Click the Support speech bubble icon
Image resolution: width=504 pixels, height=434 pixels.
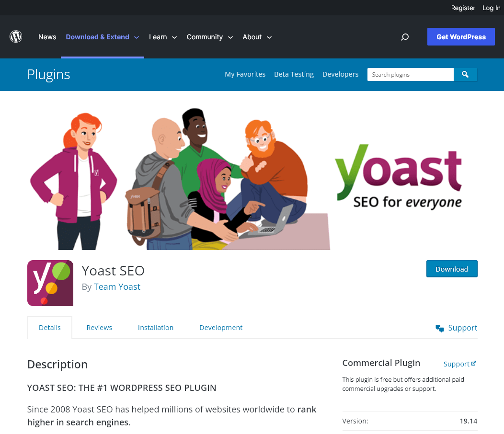tap(439, 328)
